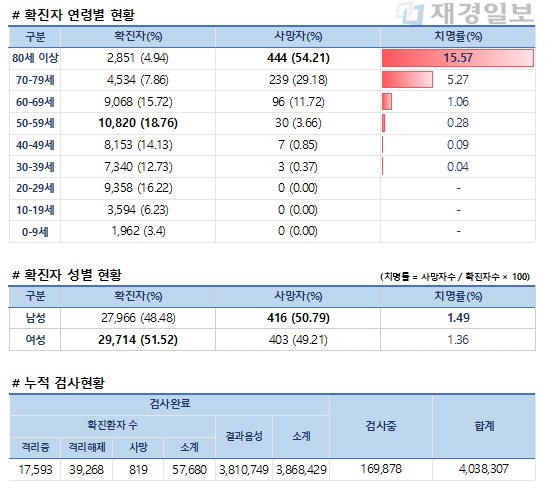
Task: Select the '40-49세' row label
Action: (x=35, y=145)
